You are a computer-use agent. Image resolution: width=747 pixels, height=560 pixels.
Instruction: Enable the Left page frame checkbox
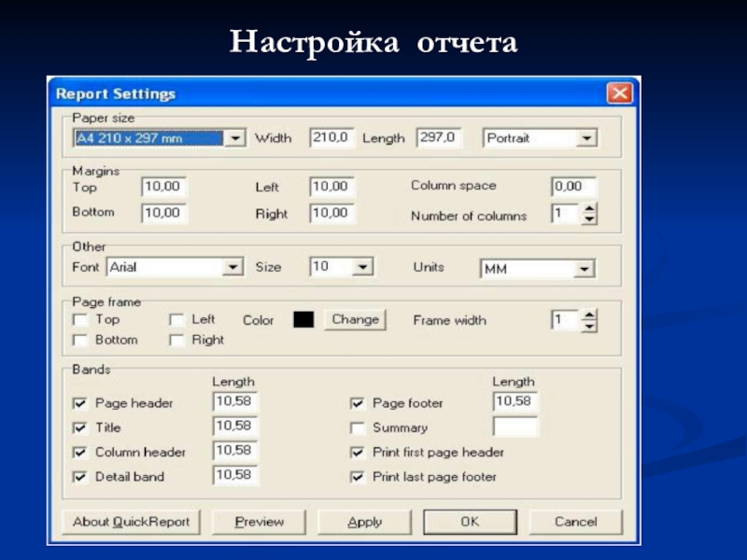[176, 319]
